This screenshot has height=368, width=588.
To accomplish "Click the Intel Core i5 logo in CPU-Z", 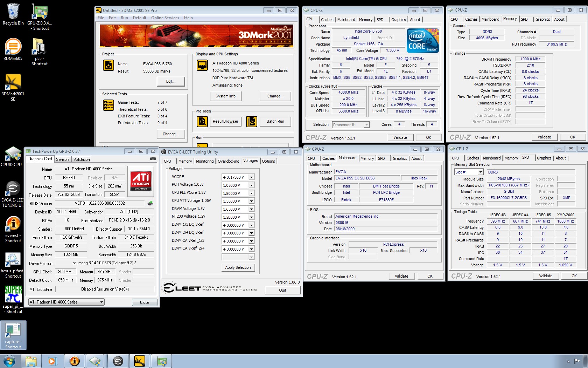I will (x=423, y=41).
